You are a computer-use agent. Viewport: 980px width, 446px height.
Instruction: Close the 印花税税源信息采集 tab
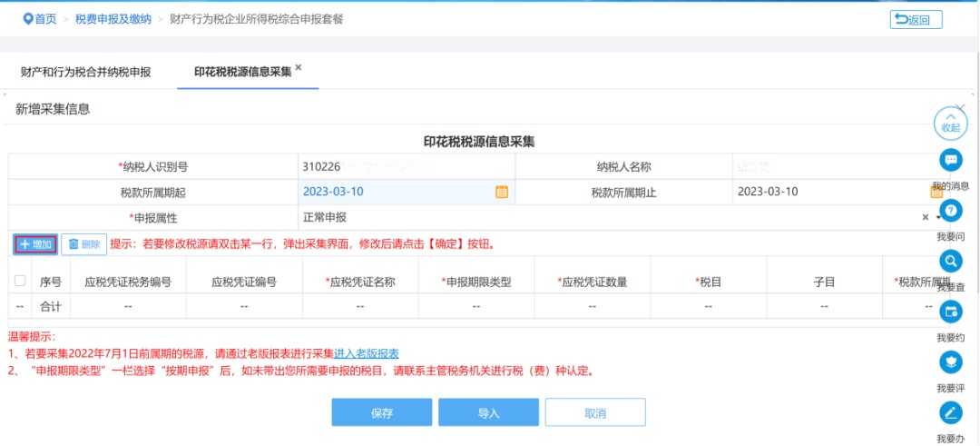[298, 68]
